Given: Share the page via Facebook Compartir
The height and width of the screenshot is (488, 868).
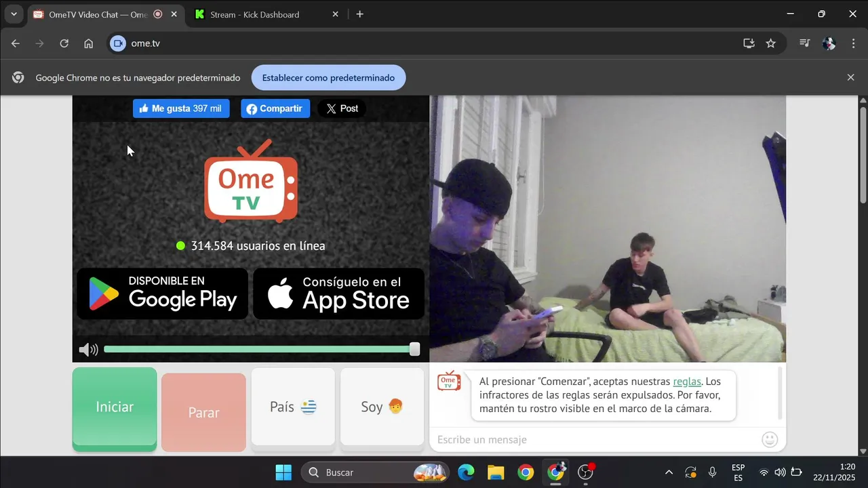Looking at the screenshot, I should (275, 108).
